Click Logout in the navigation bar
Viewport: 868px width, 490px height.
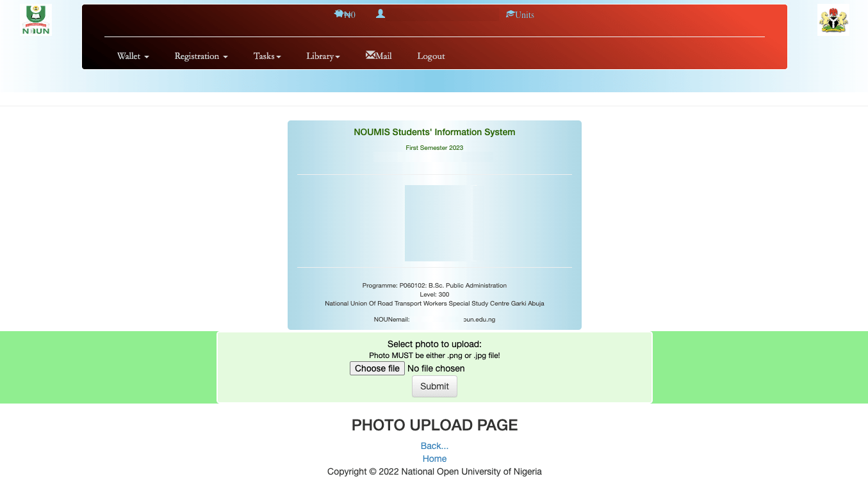click(431, 56)
